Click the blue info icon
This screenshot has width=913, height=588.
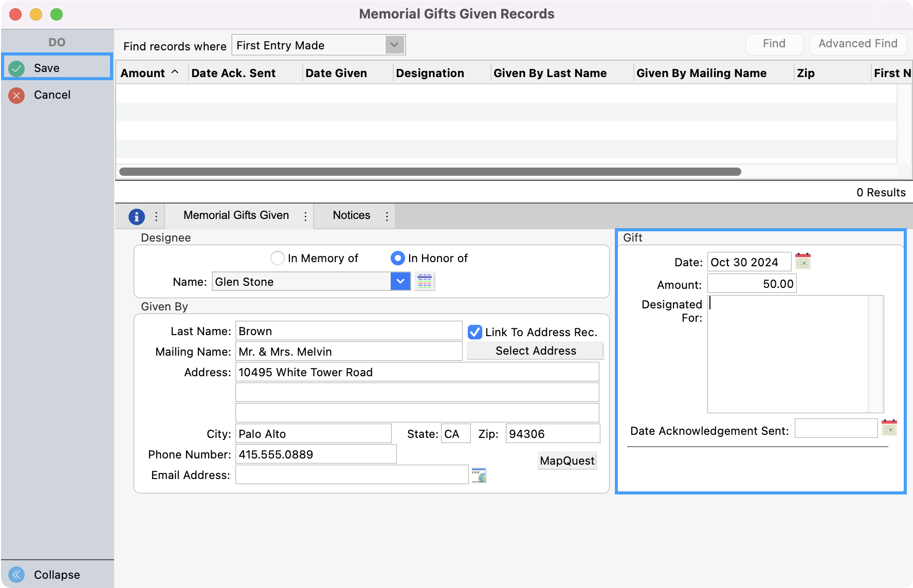tap(136, 217)
